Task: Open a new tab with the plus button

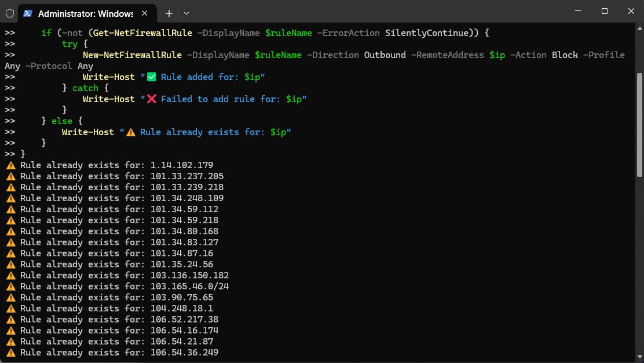Action: click(169, 13)
